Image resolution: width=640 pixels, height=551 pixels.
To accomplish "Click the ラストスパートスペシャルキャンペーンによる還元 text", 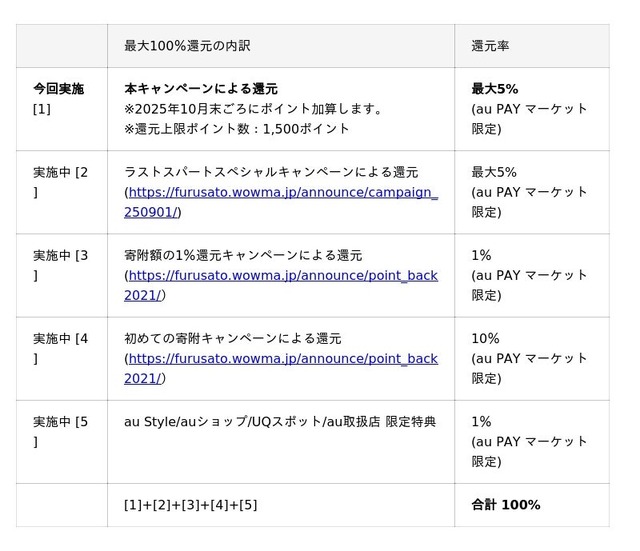I will (271, 172).
